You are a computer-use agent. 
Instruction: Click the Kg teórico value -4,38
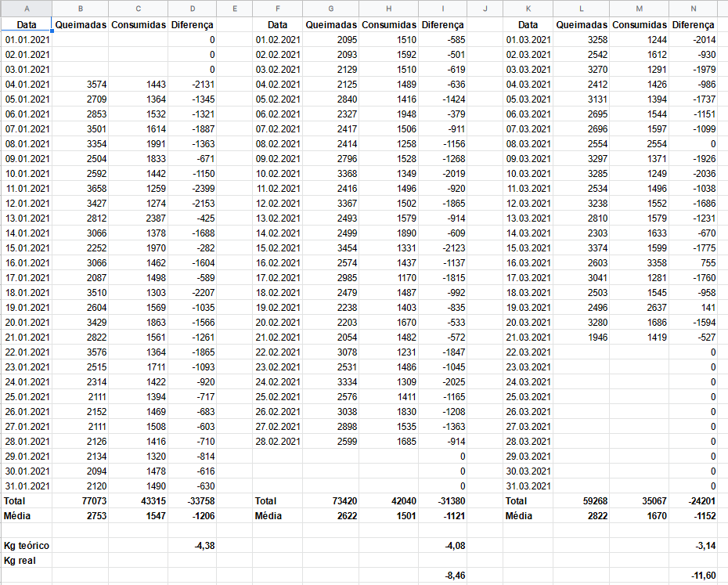(x=193, y=545)
